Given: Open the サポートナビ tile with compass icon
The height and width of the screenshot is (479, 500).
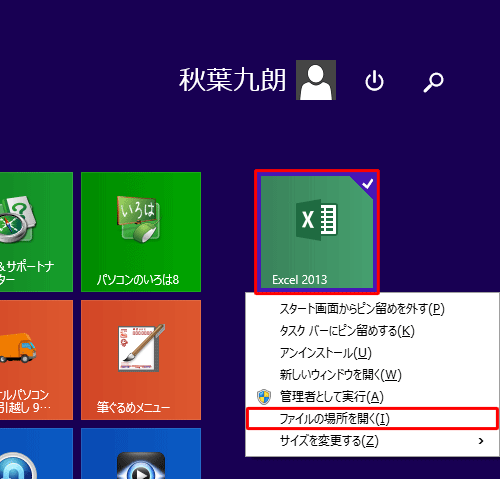Looking at the screenshot, I should (36, 232).
